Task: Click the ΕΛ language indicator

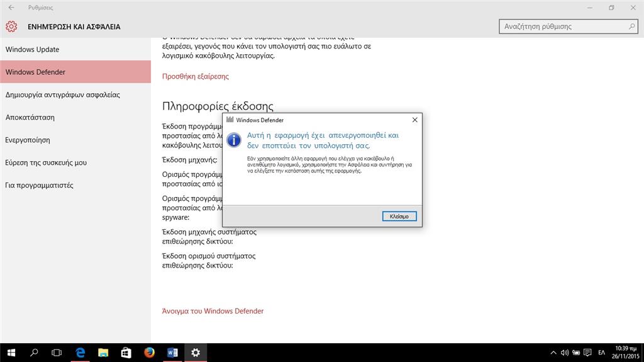Action: pos(601,353)
